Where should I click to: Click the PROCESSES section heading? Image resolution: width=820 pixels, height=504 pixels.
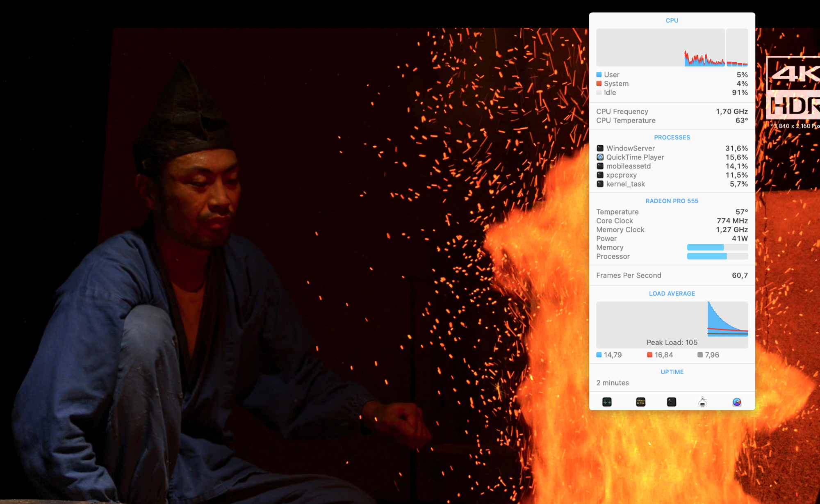click(x=672, y=137)
